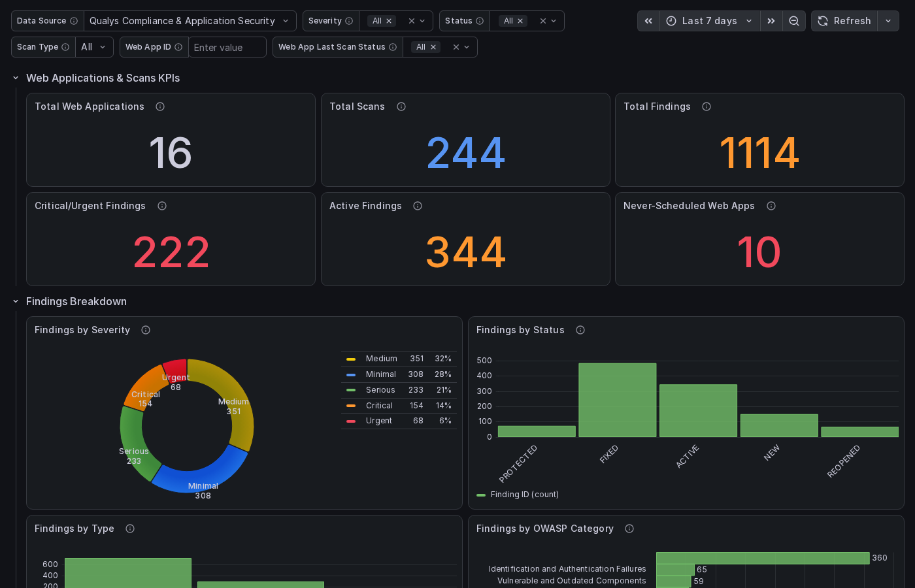Click the Refresh button
Image resolution: width=915 pixels, height=588 pixels.
pyautogui.click(x=844, y=21)
